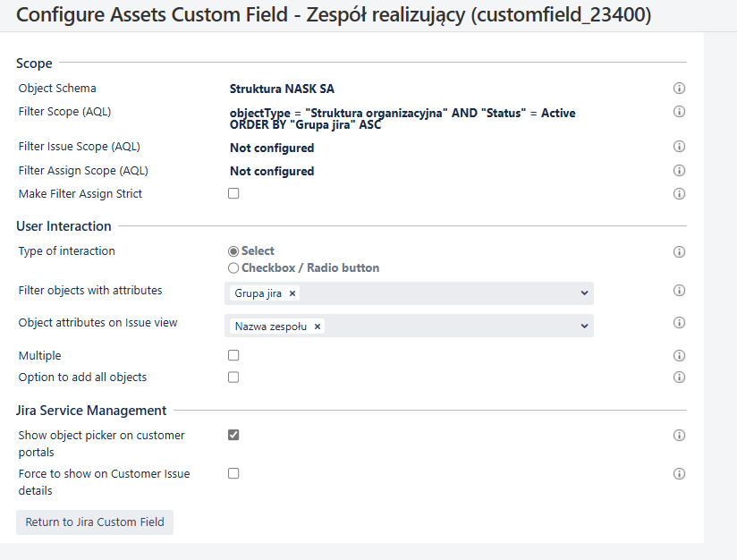Click info icon for Type of interaction
Viewport: 737px width, 560px height.
pyautogui.click(x=679, y=251)
